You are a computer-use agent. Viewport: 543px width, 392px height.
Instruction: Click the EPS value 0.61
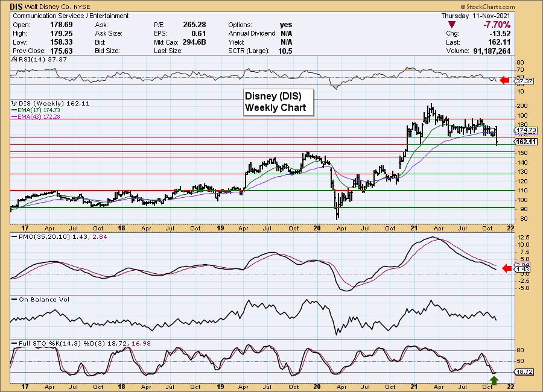coord(198,33)
